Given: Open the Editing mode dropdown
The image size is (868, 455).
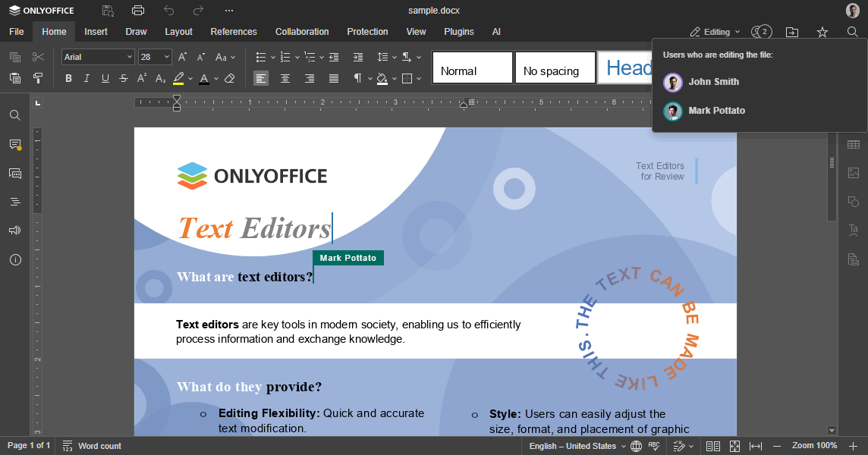Looking at the screenshot, I should pos(715,32).
